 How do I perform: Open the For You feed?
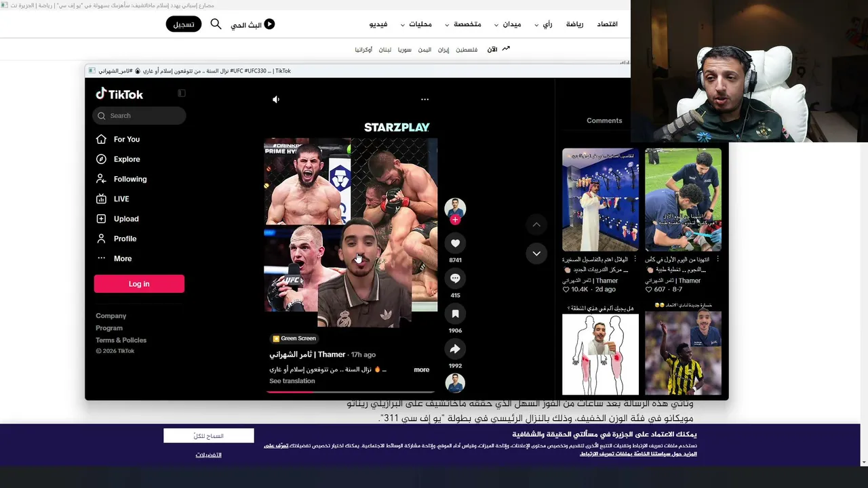[x=127, y=139]
